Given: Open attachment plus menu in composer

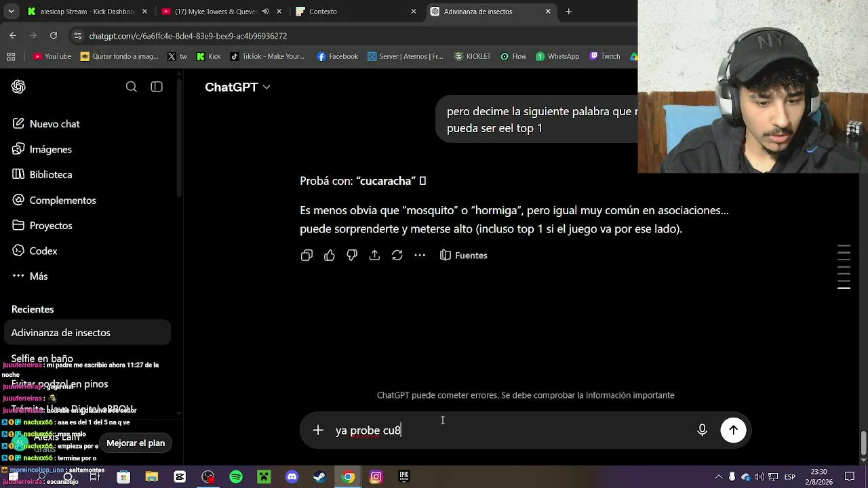Looking at the screenshot, I should (318, 430).
